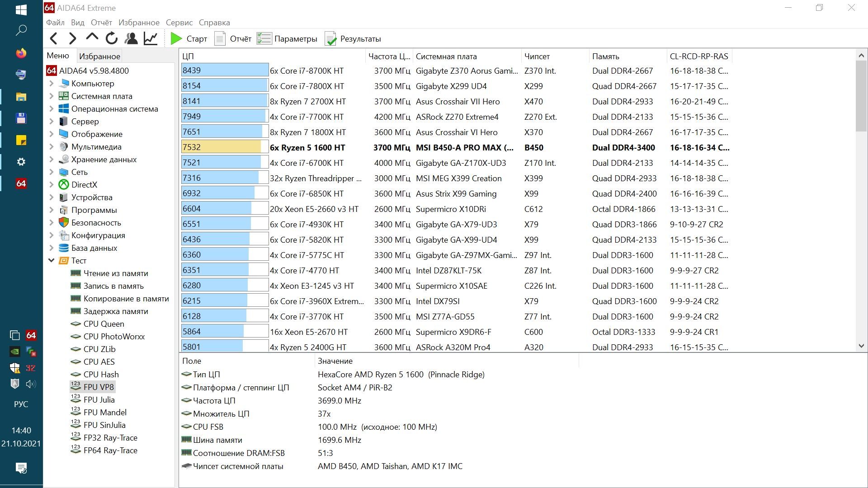Click the Up level arrow icon

tap(92, 38)
